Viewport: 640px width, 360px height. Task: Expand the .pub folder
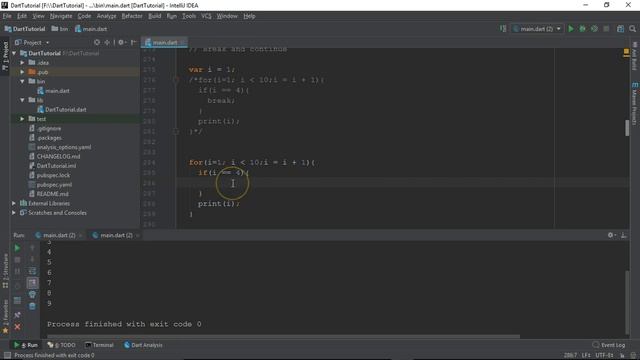point(22,72)
